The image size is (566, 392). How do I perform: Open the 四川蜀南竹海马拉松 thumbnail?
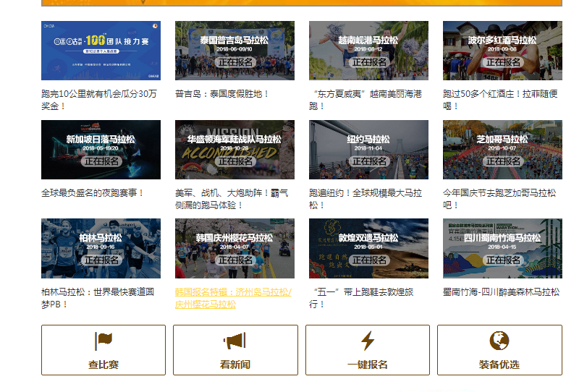click(x=502, y=249)
